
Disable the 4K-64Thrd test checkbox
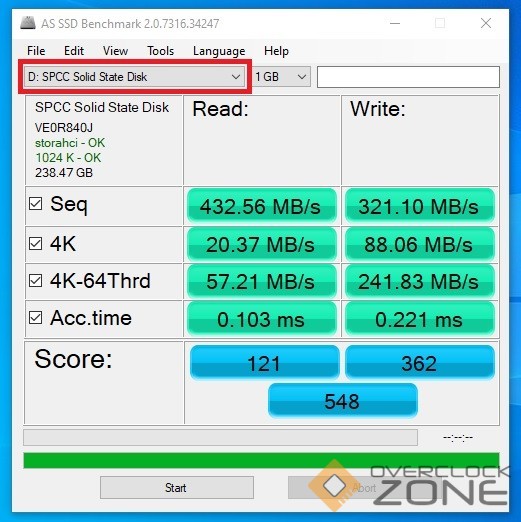point(35,281)
